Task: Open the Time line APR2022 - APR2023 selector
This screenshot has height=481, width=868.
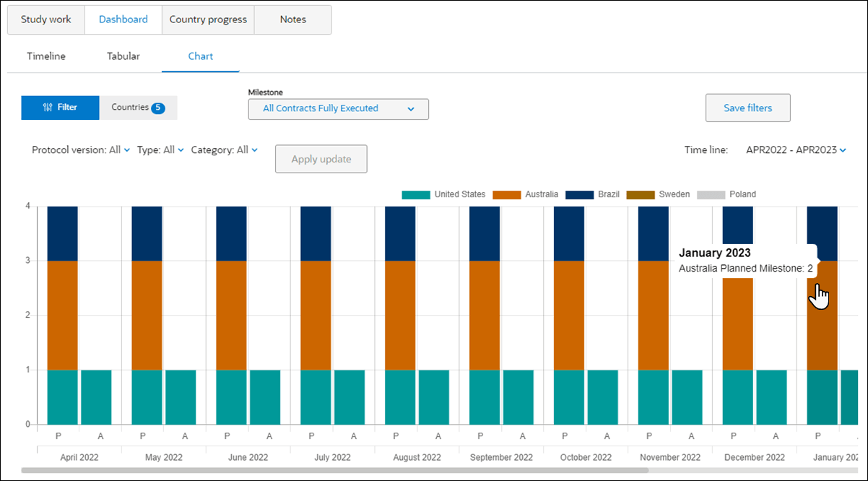Action: coord(794,149)
